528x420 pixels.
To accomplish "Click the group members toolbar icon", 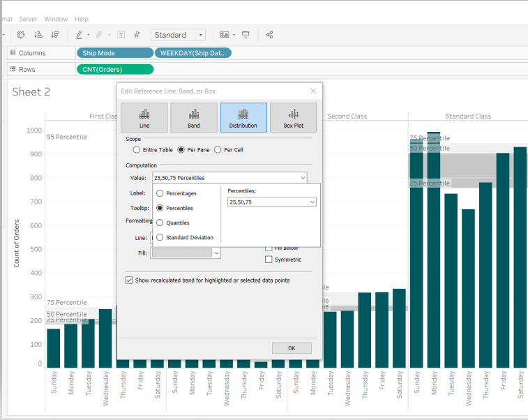I will pos(21,35).
